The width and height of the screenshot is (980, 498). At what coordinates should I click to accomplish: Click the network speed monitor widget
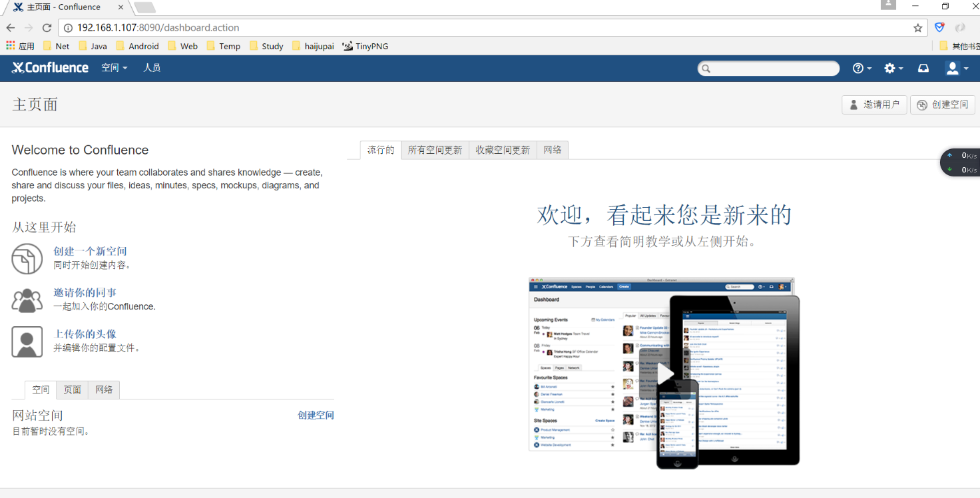[960, 162]
